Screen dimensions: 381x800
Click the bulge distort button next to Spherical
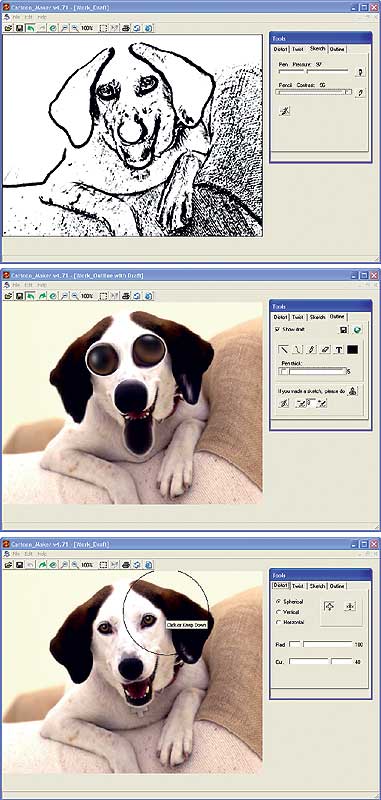[329, 607]
